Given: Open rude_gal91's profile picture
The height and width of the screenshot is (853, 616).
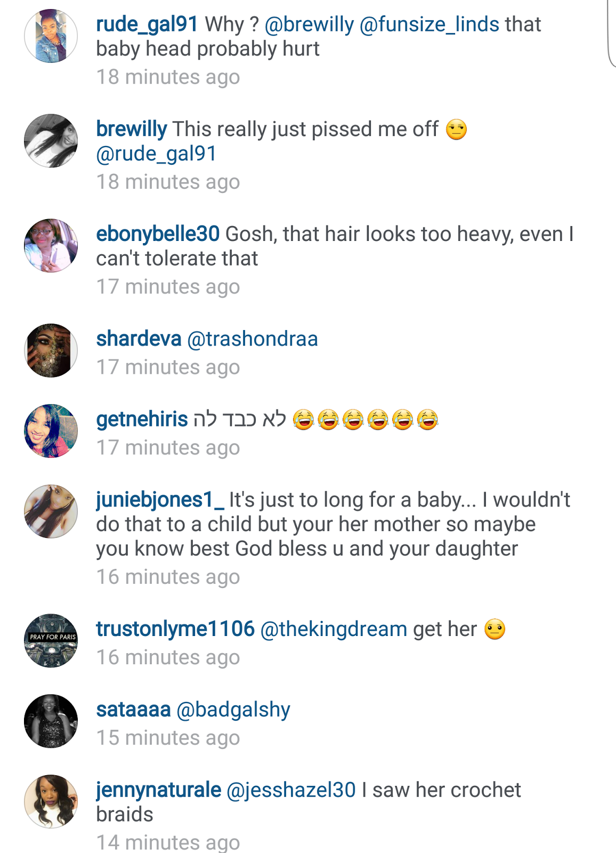Looking at the screenshot, I should (51, 36).
